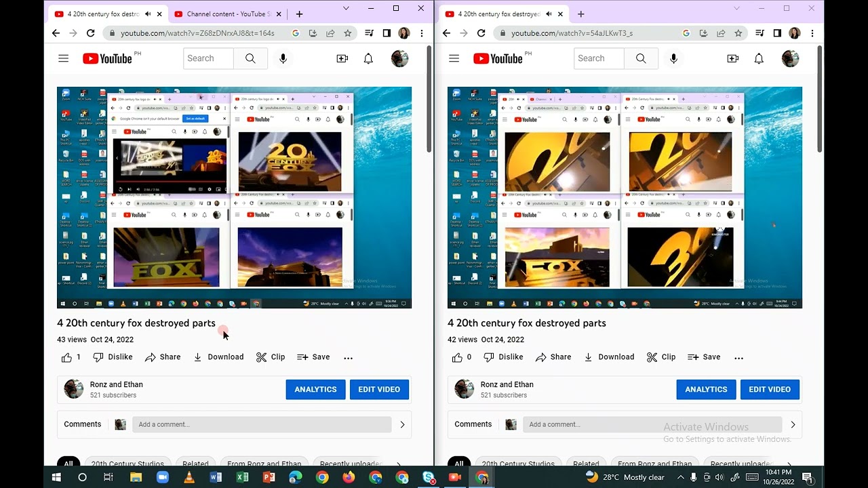Viewport: 868px width, 488px height.
Task: Mute the left window's video tab
Action: click(148, 14)
